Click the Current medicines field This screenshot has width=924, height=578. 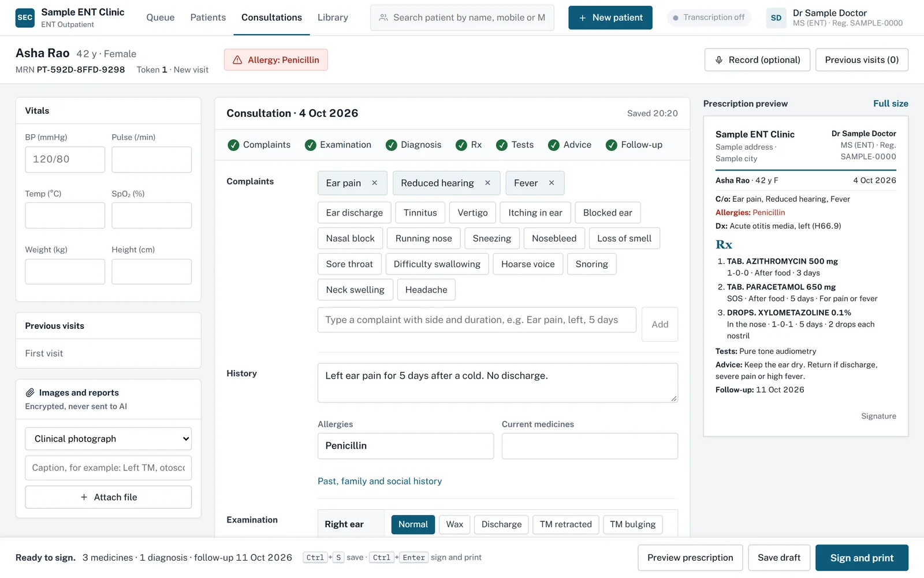pos(590,446)
